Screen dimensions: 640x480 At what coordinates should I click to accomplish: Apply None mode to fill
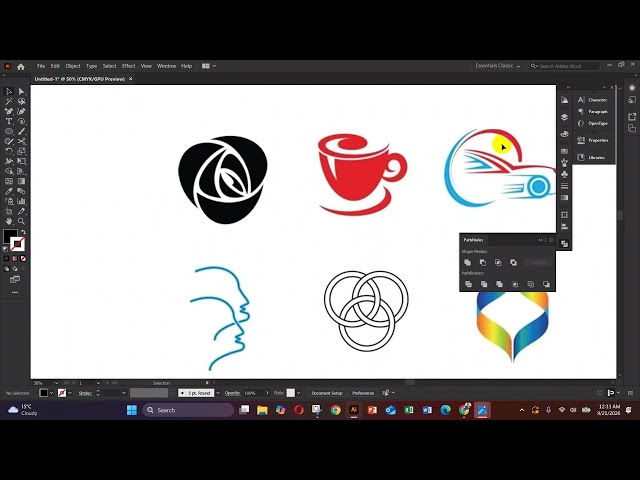coord(23,258)
